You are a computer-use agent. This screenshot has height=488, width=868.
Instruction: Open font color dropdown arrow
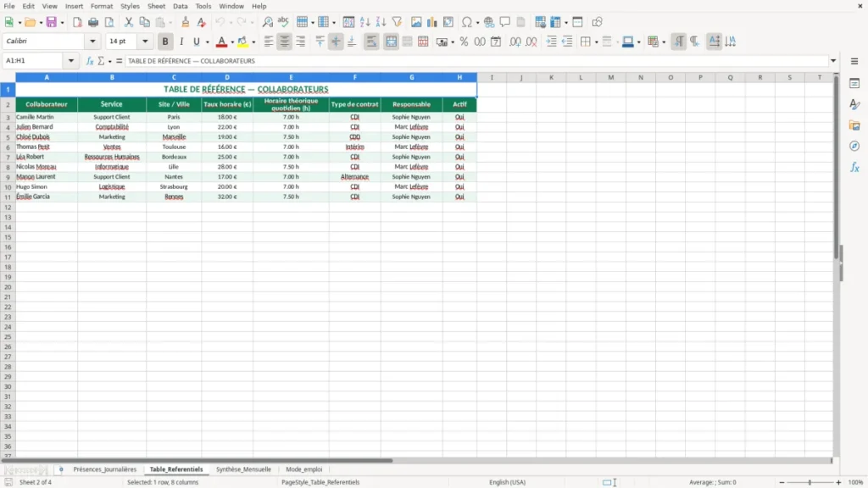[x=232, y=42]
